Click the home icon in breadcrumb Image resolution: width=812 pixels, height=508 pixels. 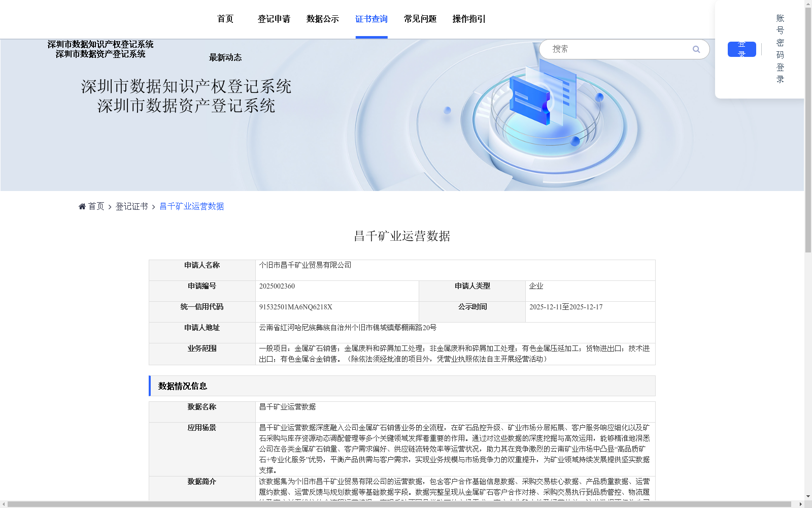pyautogui.click(x=82, y=206)
